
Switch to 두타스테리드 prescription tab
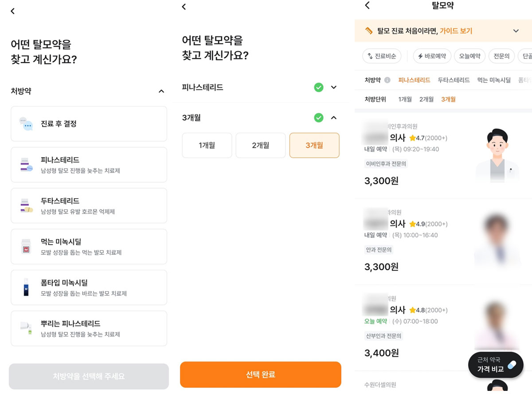(x=454, y=80)
